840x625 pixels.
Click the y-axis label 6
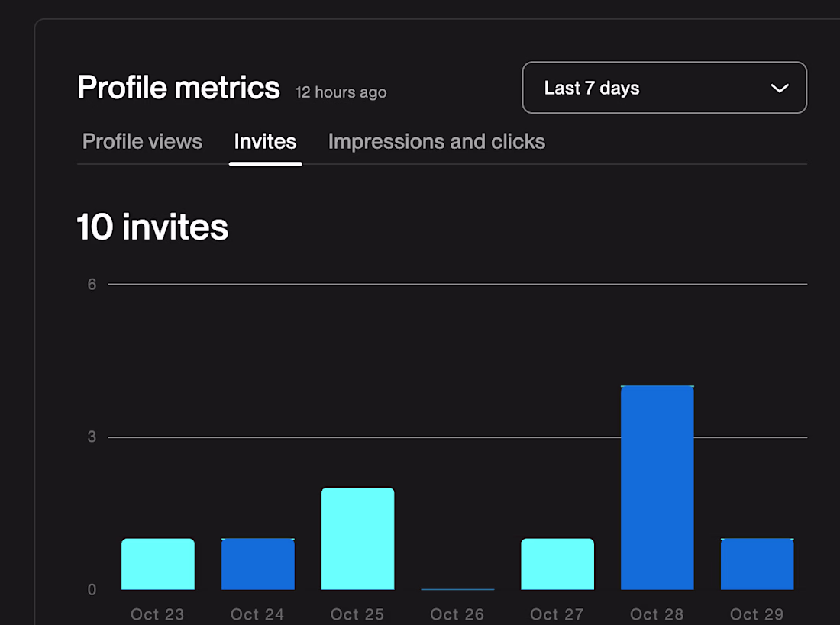(x=92, y=285)
